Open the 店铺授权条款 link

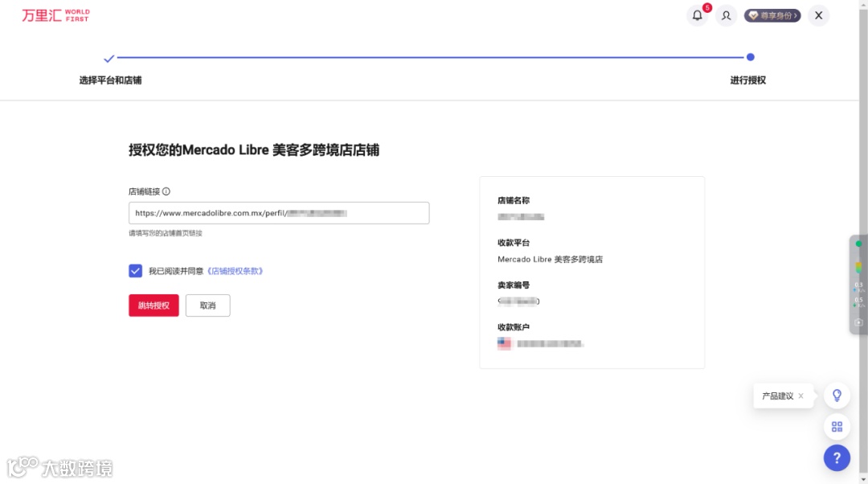pyautogui.click(x=235, y=271)
